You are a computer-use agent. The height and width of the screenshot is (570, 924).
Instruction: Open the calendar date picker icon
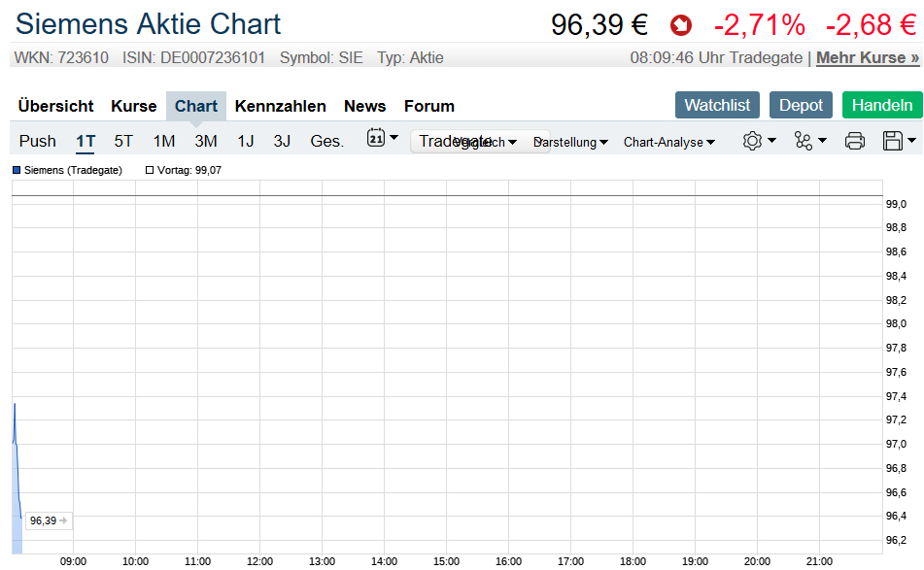point(377,139)
